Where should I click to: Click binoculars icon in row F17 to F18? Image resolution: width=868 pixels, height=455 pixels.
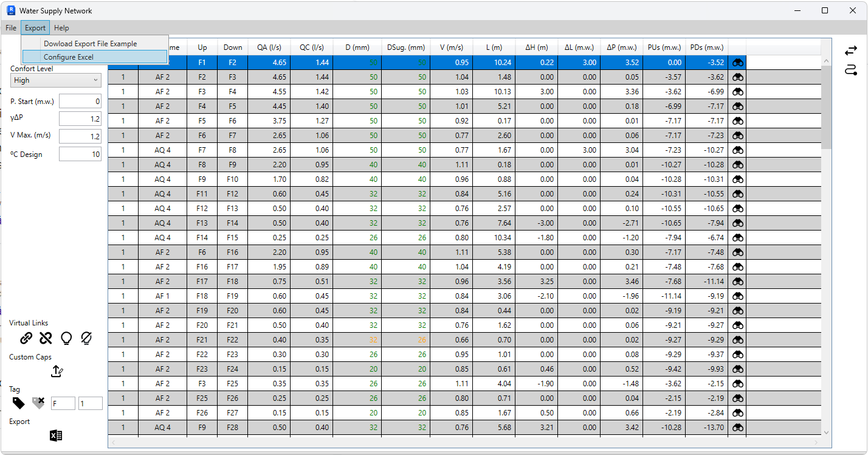click(x=737, y=282)
